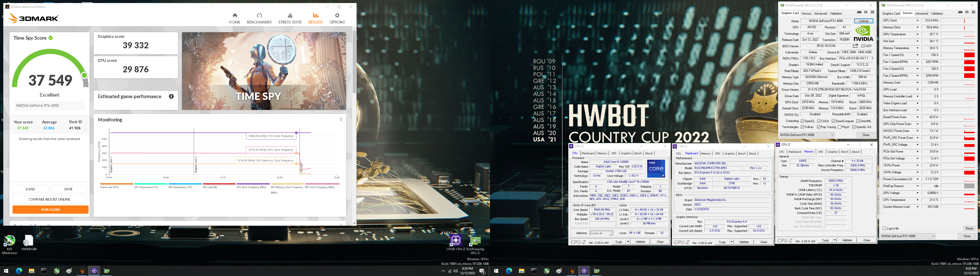Viewport: 980px width, 276px height.
Task: Click Bus Interface question mark in GPU-Z
Action: point(872,58)
